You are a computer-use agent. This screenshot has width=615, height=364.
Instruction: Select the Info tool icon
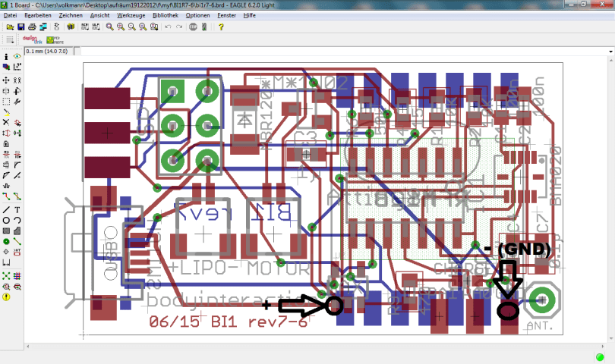(x=6, y=57)
